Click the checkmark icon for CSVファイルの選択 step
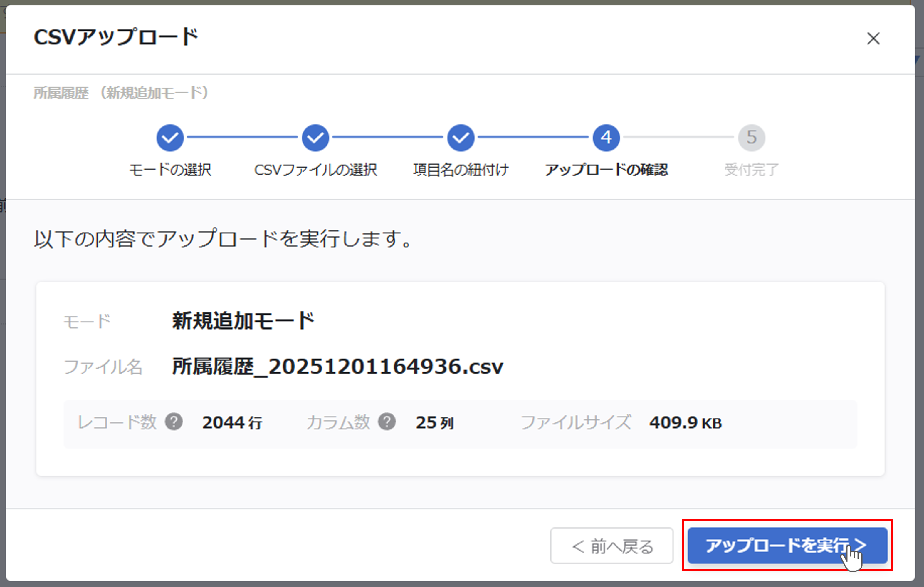 pyautogui.click(x=315, y=138)
